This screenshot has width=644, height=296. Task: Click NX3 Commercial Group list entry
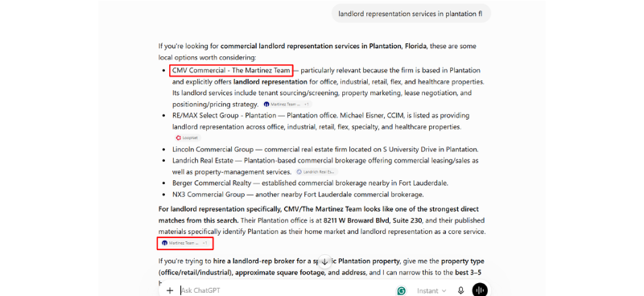(208, 194)
